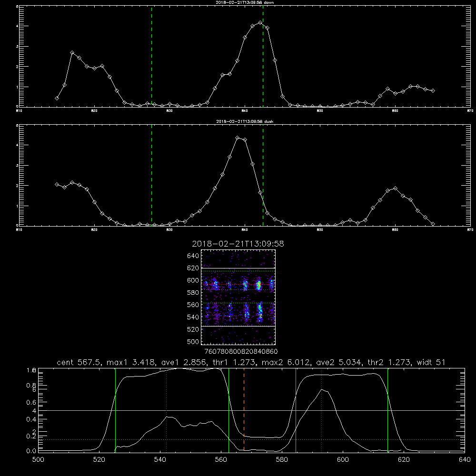The image size is (476, 476).
Task: Click the first data diamond of the dawn curve
Action: [x=57, y=99]
